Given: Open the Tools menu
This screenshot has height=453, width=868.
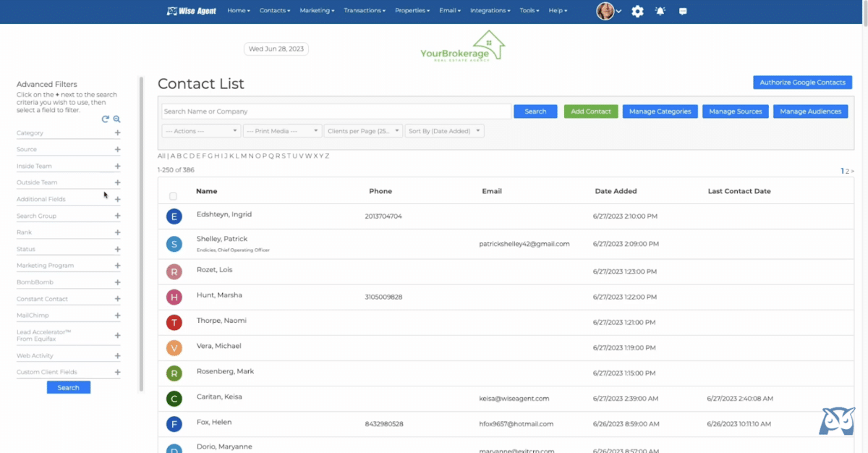Looking at the screenshot, I should coord(530,11).
